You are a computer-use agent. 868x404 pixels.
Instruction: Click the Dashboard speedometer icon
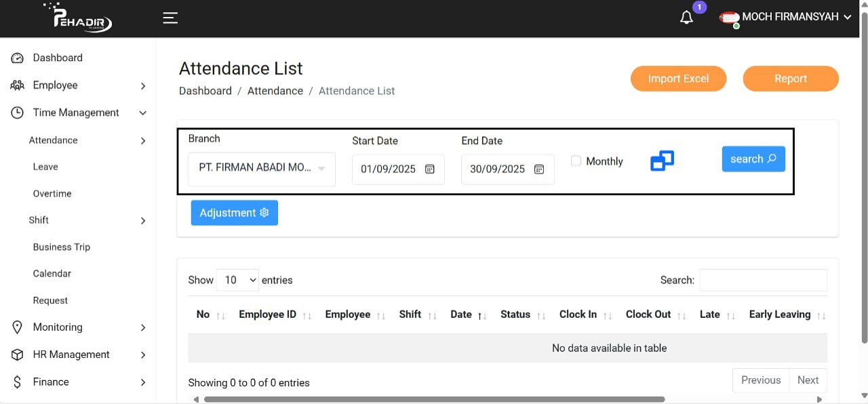pyautogui.click(x=18, y=58)
